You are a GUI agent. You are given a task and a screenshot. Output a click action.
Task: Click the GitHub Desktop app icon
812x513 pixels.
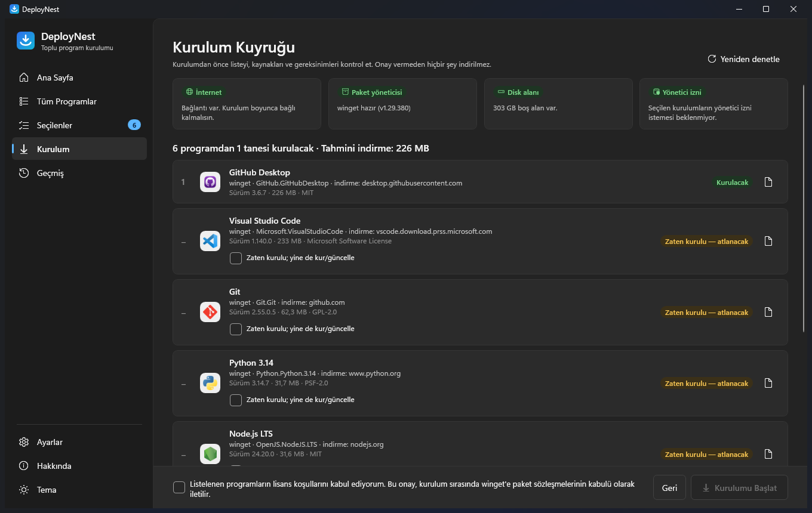210,182
